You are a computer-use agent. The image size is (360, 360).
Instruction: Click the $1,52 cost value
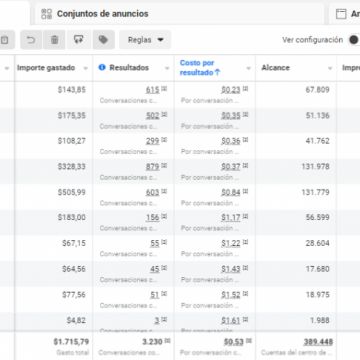coord(231,295)
